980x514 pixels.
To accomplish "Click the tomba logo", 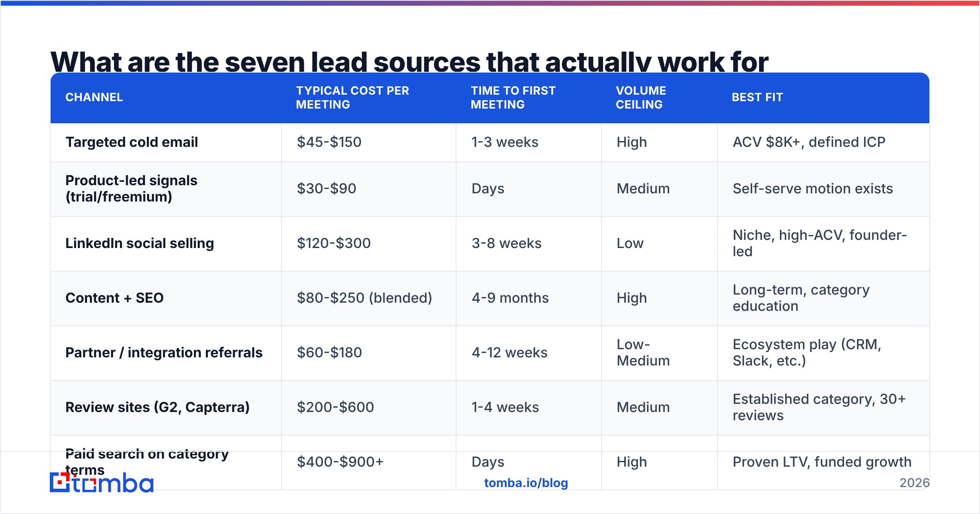I will click(102, 483).
